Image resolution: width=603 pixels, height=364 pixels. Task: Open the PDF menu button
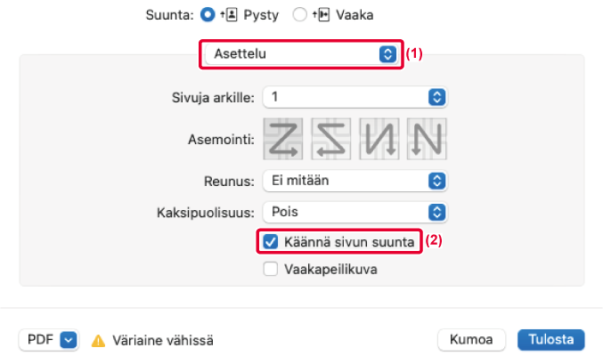pos(49,340)
